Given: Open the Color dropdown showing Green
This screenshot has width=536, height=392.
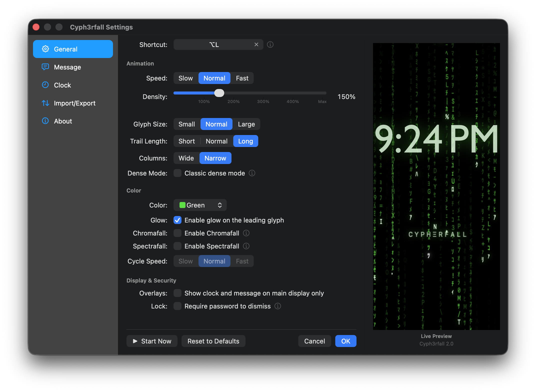Looking at the screenshot, I should tap(200, 205).
